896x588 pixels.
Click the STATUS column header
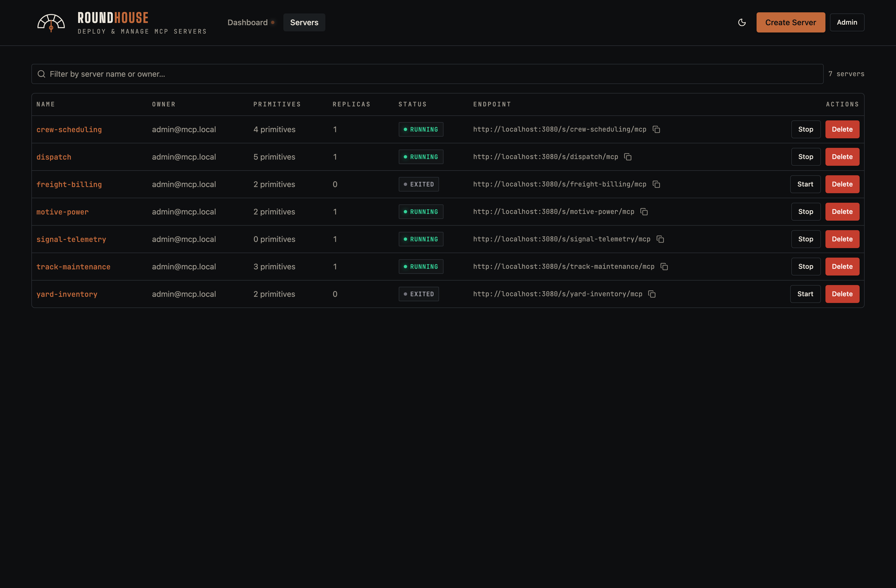point(413,104)
